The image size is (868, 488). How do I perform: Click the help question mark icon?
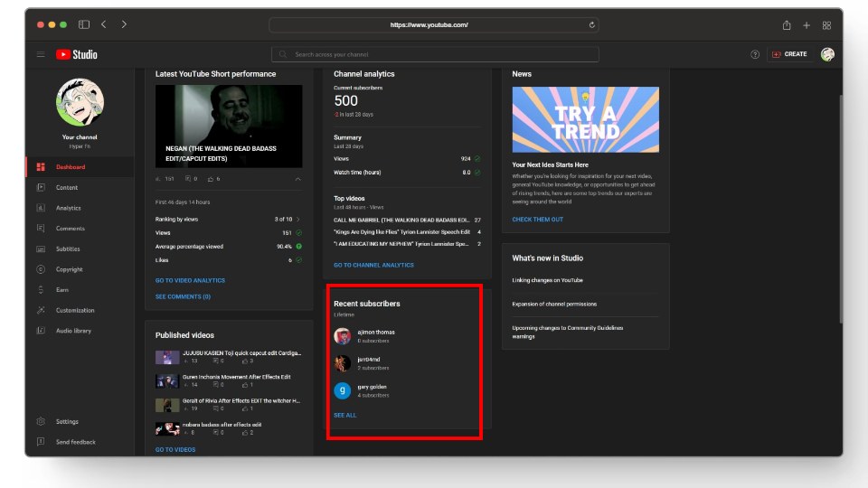[x=755, y=54]
